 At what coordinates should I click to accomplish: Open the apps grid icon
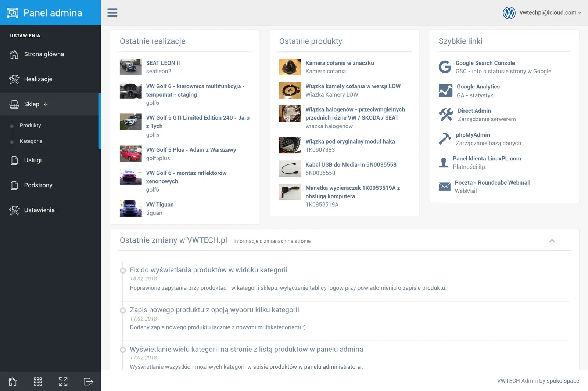[x=38, y=382]
